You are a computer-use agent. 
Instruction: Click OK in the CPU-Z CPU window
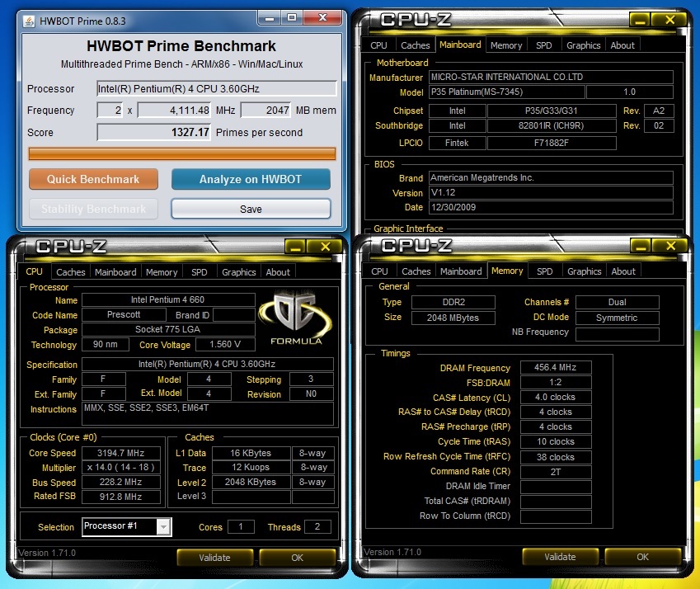click(298, 558)
